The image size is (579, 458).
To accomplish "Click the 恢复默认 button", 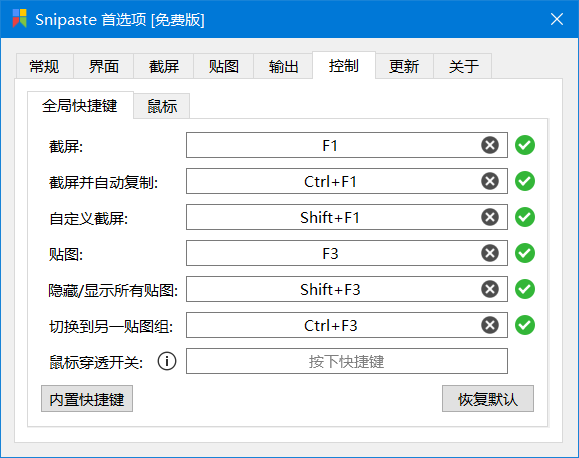I will (x=488, y=399).
